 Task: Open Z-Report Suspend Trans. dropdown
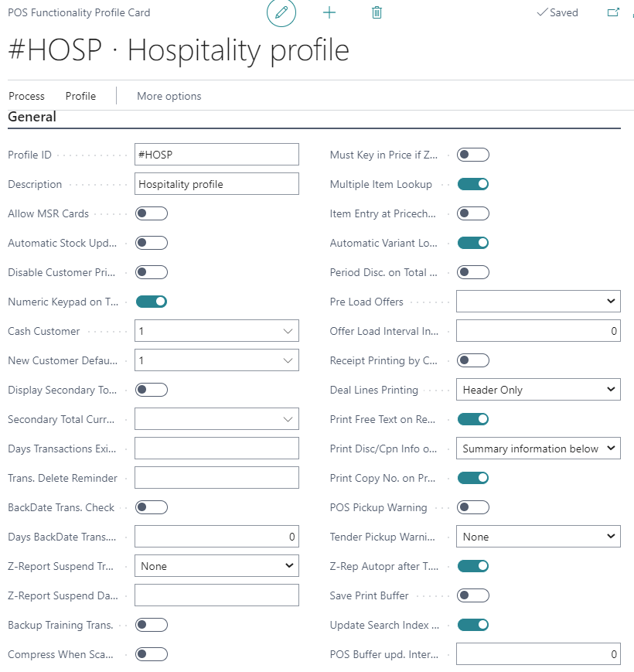pos(216,566)
